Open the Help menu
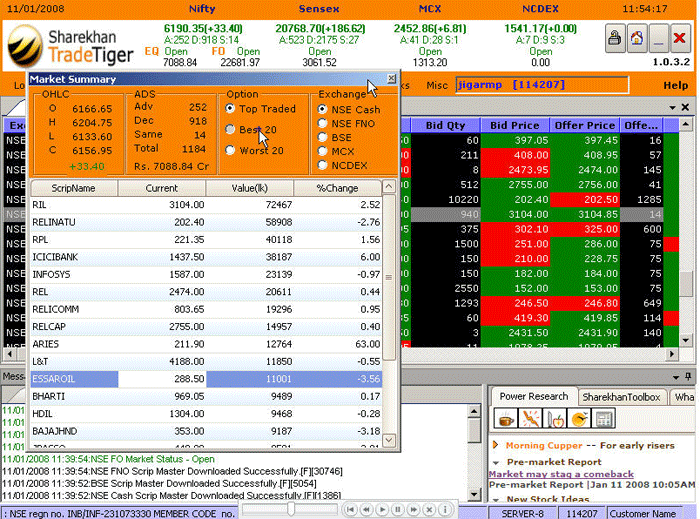This screenshot has height=519, width=700. [x=675, y=85]
